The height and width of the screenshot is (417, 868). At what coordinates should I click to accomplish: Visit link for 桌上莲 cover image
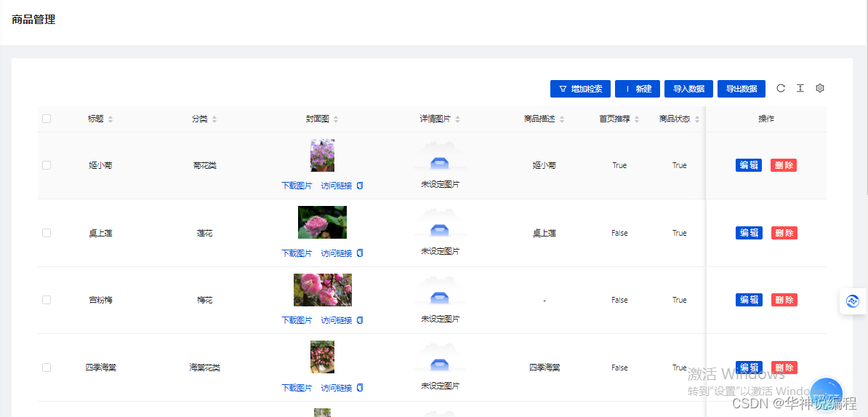pos(337,253)
